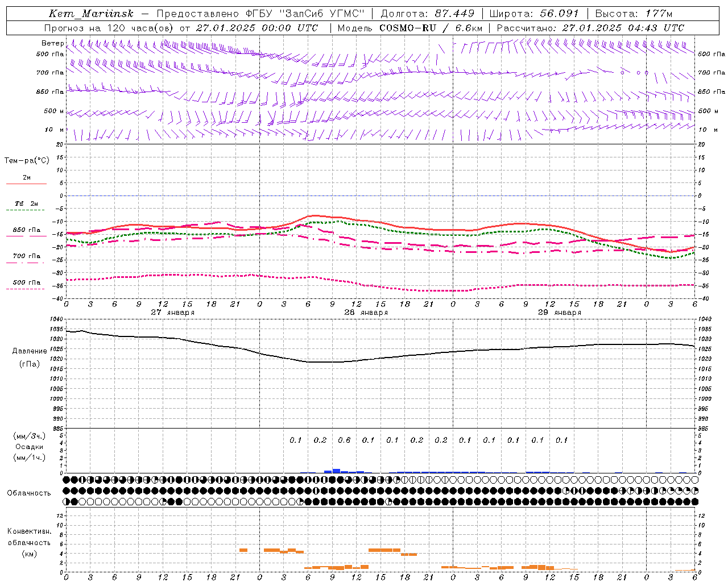
Task: Click 'Прогноз на 120 часа(ов)' forecast header
Action: pos(109,28)
